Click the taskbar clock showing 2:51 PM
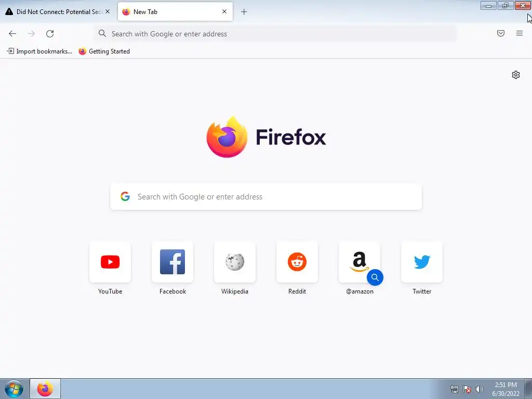Image resolution: width=532 pixels, height=399 pixels. [x=506, y=389]
